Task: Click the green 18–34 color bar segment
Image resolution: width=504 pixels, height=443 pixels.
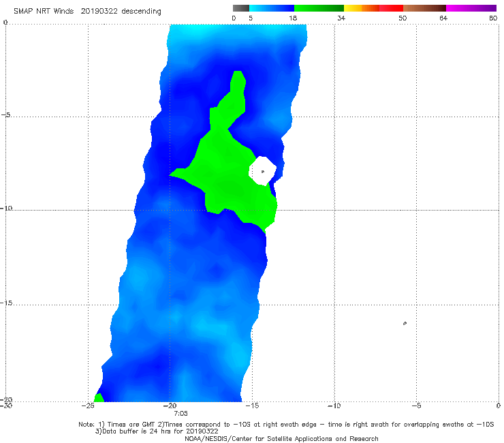Action: pyautogui.click(x=319, y=8)
